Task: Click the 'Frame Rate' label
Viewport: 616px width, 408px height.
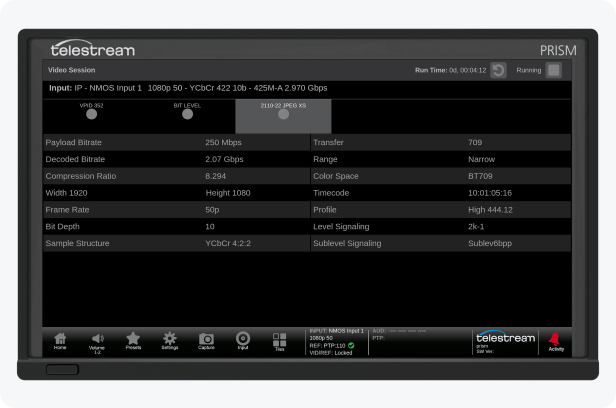Action: tap(67, 210)
